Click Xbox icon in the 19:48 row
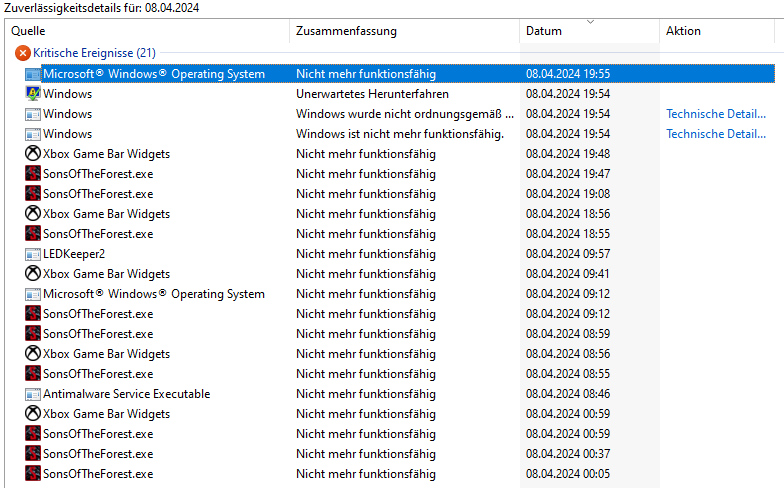784x488 pixels. click(33, 154)
